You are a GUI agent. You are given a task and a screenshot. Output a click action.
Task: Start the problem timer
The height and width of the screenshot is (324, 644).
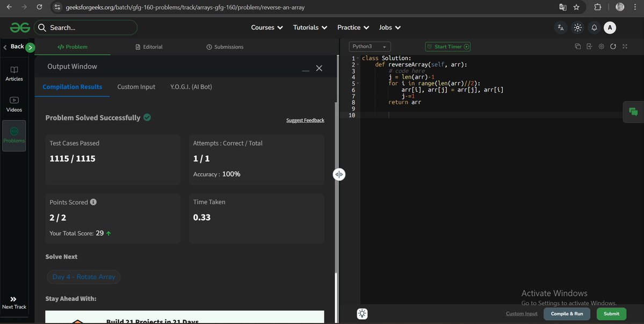click(447, 47)
